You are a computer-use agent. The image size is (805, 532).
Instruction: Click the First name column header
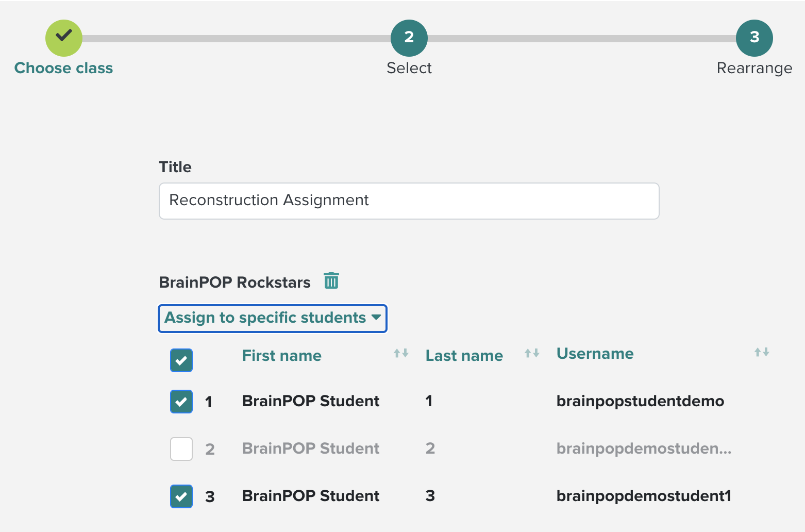tap(282, 356)
